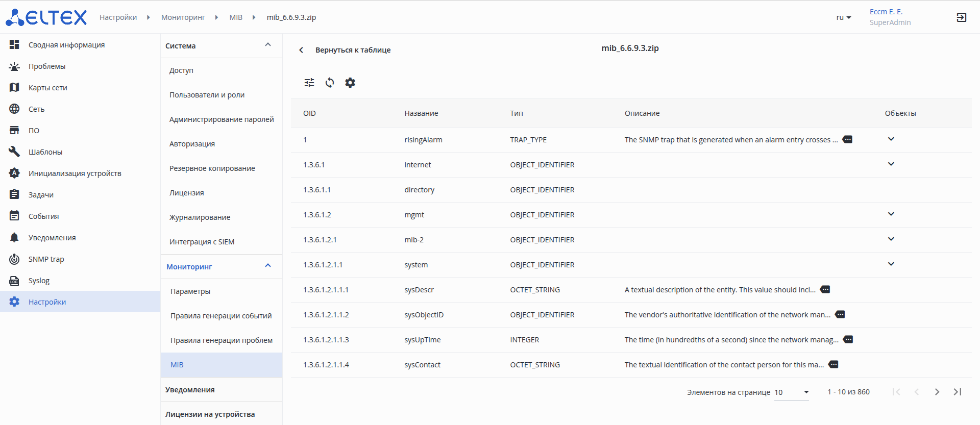Screen dimensions: 980x425
Task: Open table column settings gear icon
Action: coord(350,83)
